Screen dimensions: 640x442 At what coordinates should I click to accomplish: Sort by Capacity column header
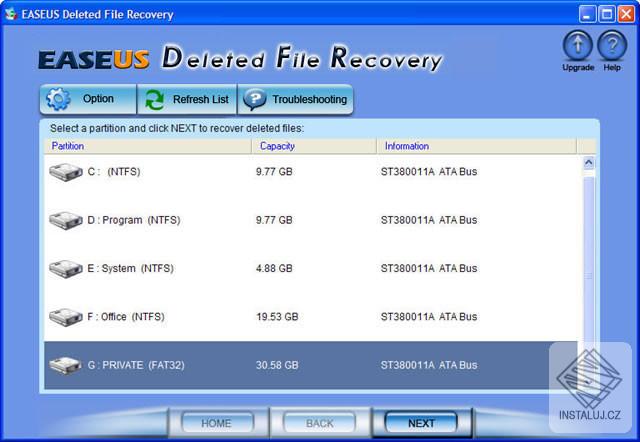pos(313,146)
